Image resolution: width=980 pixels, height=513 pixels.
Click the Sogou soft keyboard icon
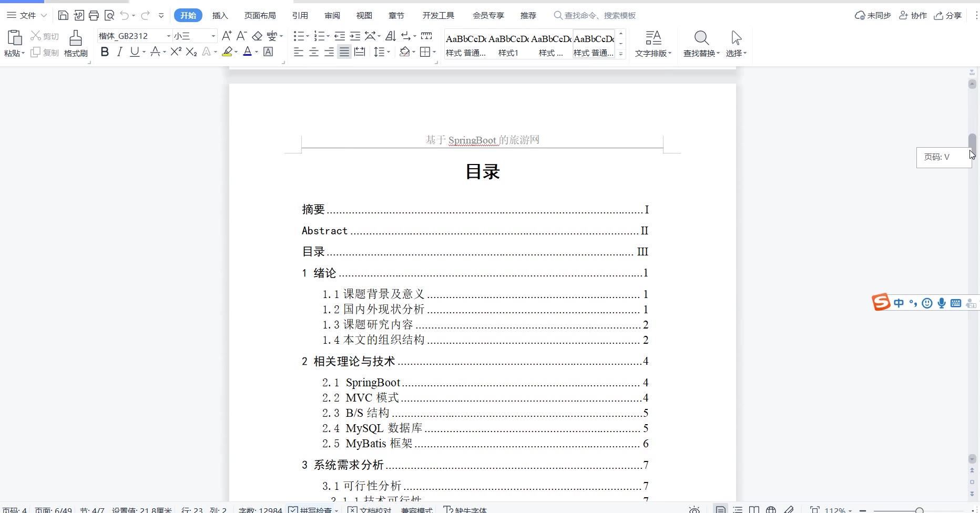pos(956,303)
